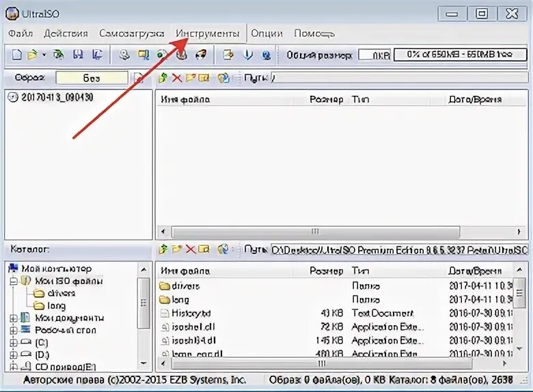Click the notepad with pencil toolbar icon
533x392 pixels.
pos(228,55)
